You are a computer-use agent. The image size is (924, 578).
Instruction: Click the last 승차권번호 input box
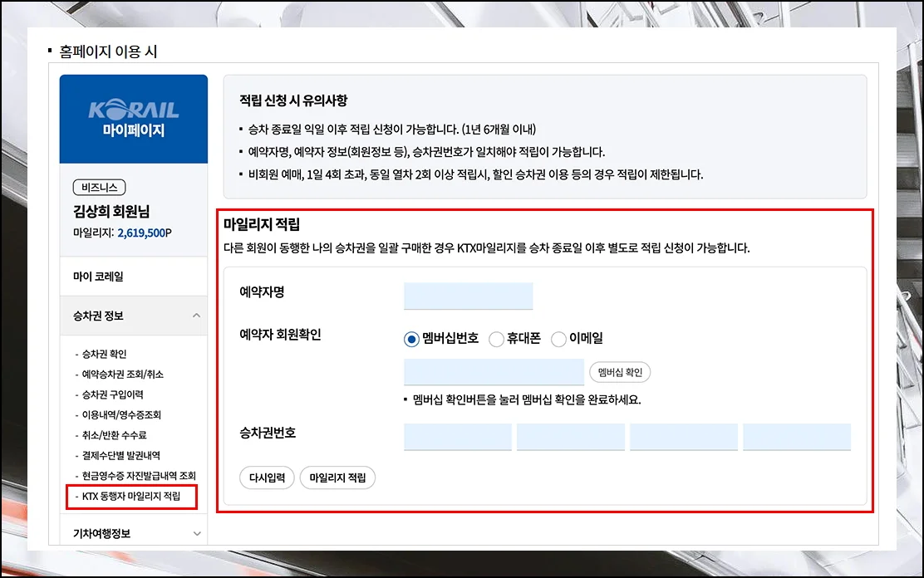(x=796, y=437)
